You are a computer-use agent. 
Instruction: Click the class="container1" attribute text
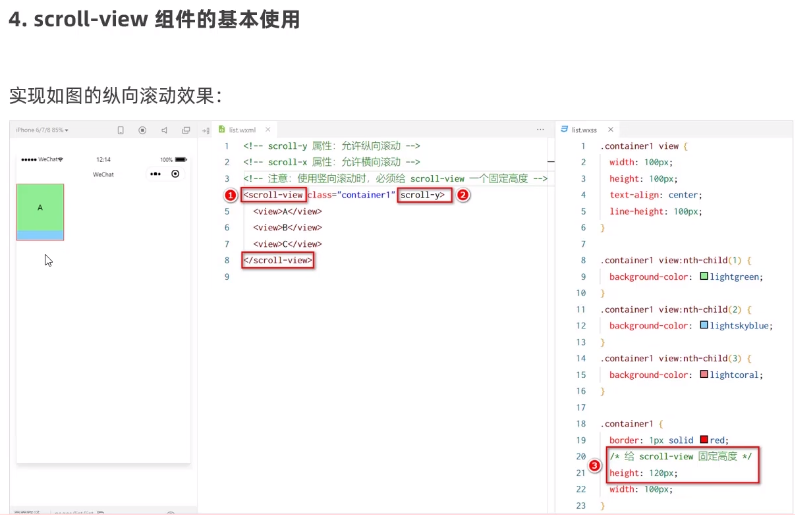tap(351, 195)
